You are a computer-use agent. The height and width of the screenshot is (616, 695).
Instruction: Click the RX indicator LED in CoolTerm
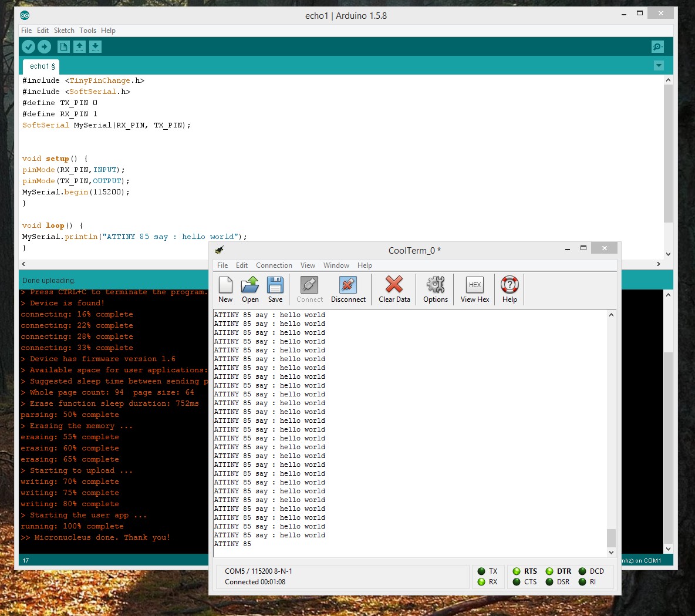[481, 582]
